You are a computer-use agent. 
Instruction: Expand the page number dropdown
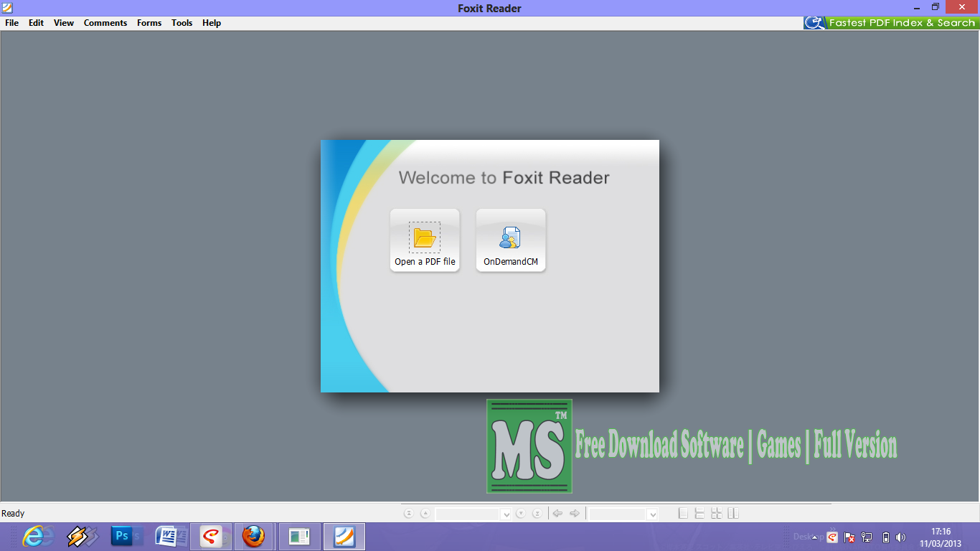click(506, 514)
